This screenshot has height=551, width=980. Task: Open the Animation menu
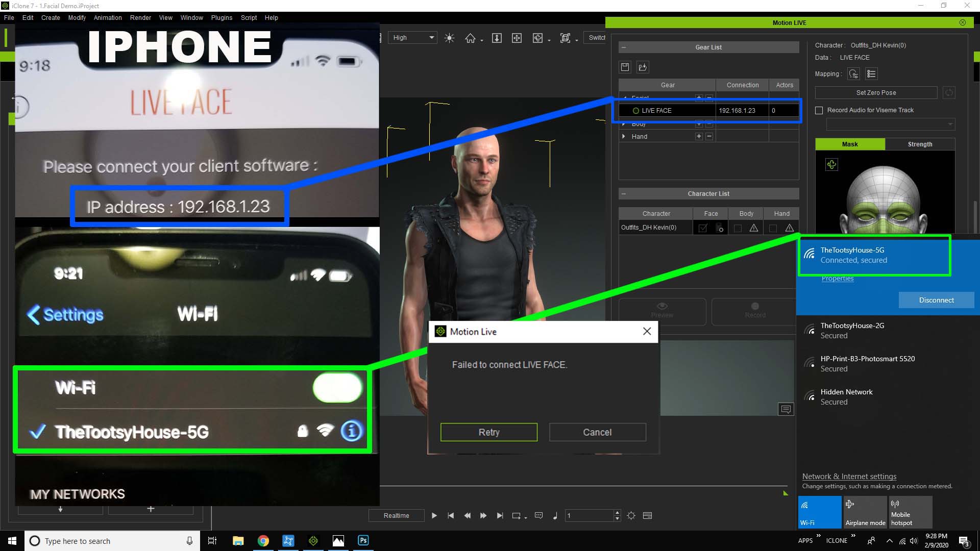pyautogui.click(x=108, y=17)
